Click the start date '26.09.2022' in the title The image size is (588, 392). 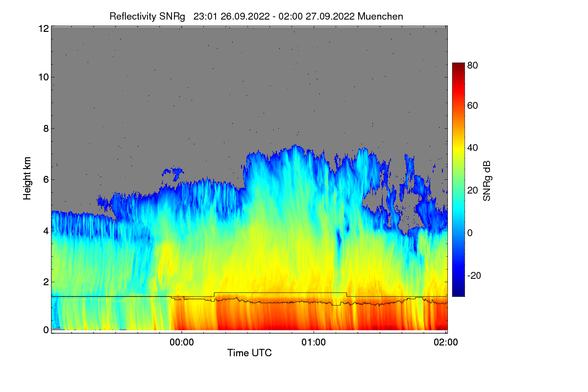click(244, 16)
